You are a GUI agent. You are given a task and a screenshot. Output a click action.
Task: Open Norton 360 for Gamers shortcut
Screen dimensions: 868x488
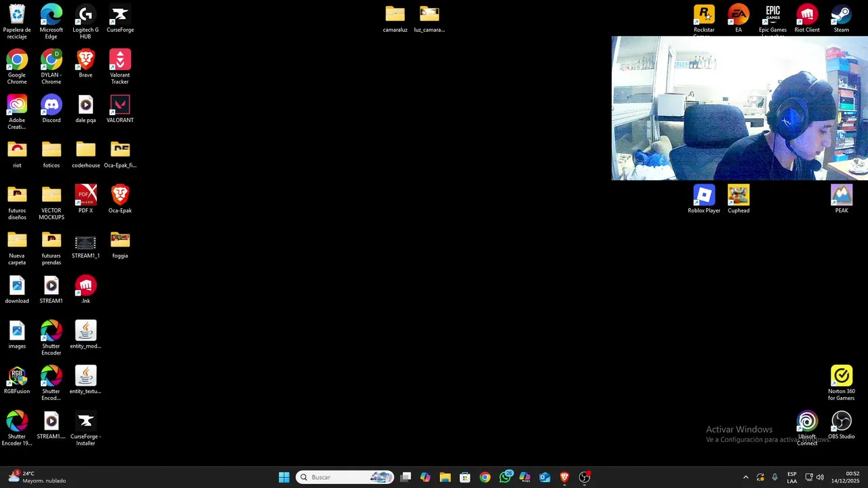[842, 383]
